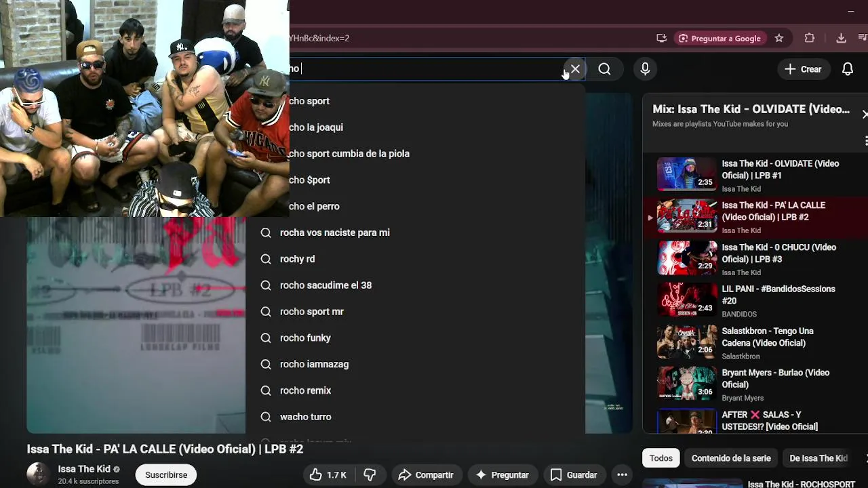Image resolution: width=868 pixels, height=488 pixels.
Task: Play OLVIDATE LPB #1 thumbnail in mix
Action: [x=687, y=174]
